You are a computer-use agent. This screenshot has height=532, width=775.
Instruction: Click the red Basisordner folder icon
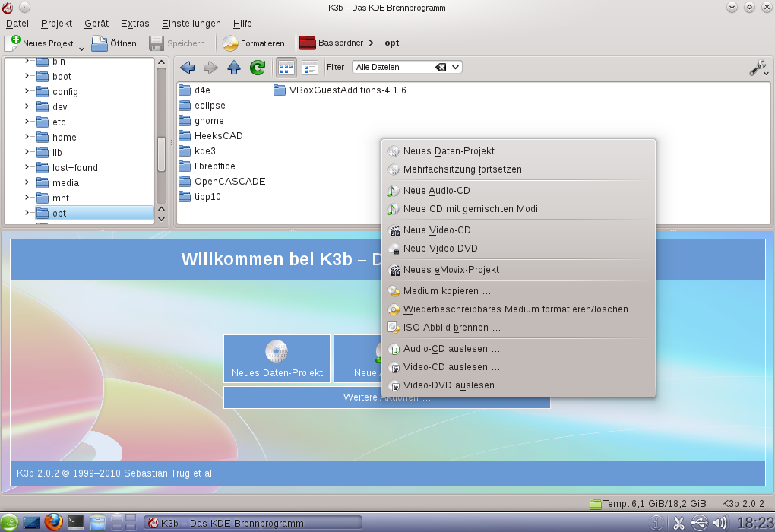click(x=308, y=43)
